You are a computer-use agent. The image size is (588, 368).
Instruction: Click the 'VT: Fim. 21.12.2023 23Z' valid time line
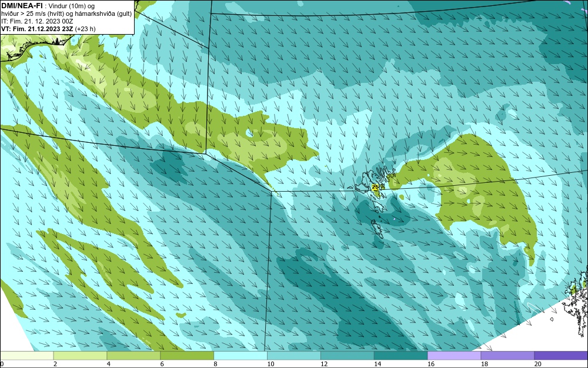[38, 29]
